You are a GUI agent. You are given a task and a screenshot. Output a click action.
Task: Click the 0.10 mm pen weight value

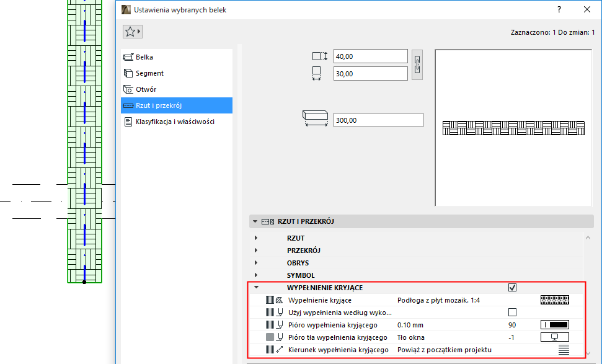tap(410, 325)
